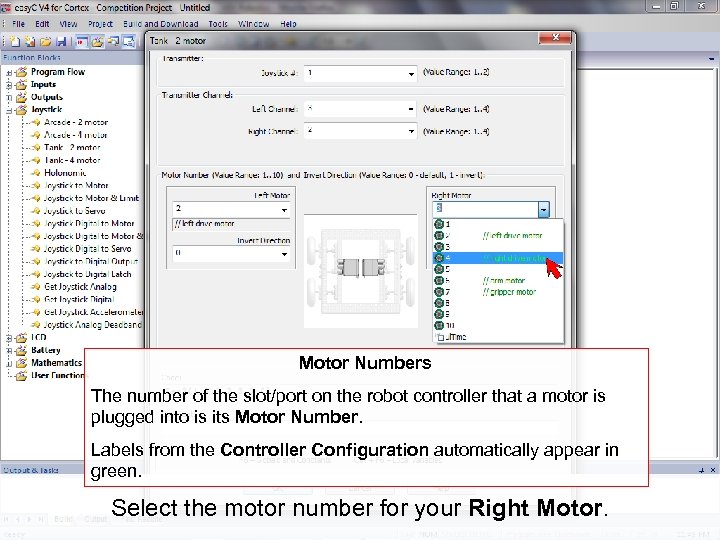Click the Open project folder toolbar icon
The image size is (720, 540).
pos(45,42)
